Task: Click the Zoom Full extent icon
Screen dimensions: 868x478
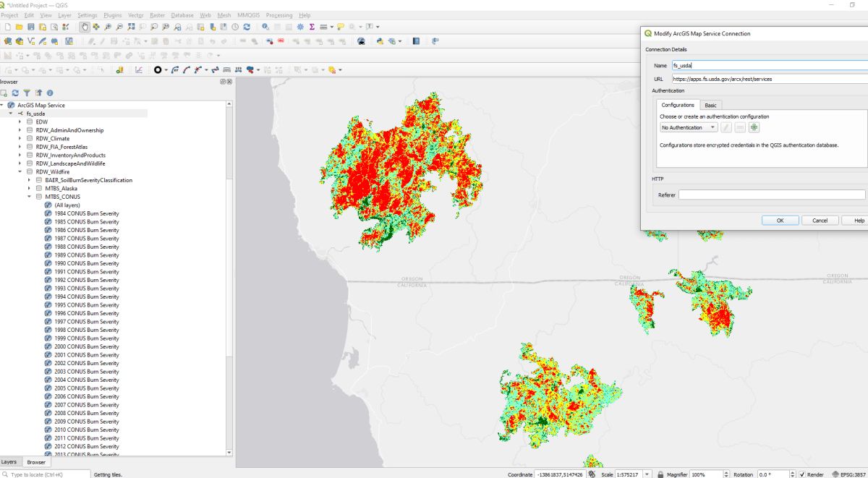Action: click(131, 27)
